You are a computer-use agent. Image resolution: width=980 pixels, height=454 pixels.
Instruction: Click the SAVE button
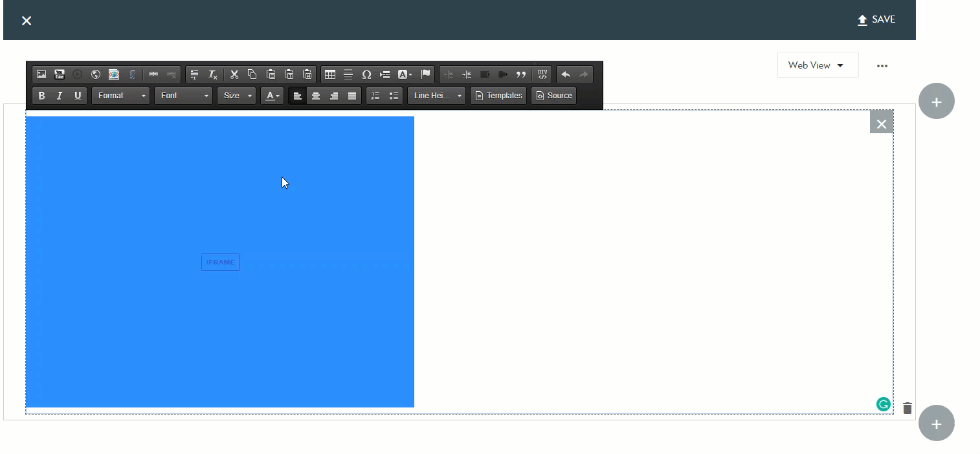point(876,20)
